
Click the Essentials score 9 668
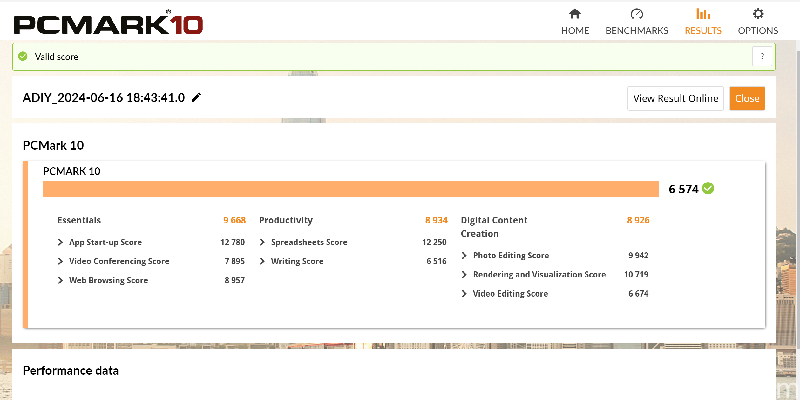[x=235, y=220]
